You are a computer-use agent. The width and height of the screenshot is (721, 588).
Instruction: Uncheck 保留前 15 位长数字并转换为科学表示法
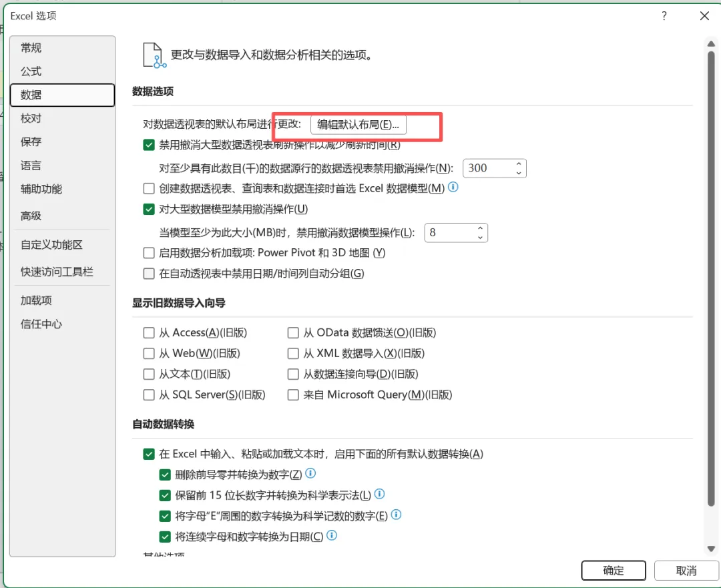[165, 495]
